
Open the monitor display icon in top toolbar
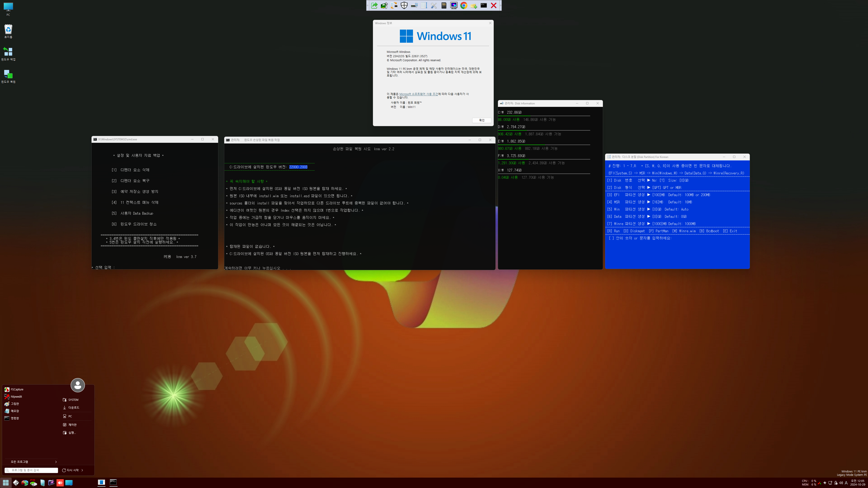454,5
